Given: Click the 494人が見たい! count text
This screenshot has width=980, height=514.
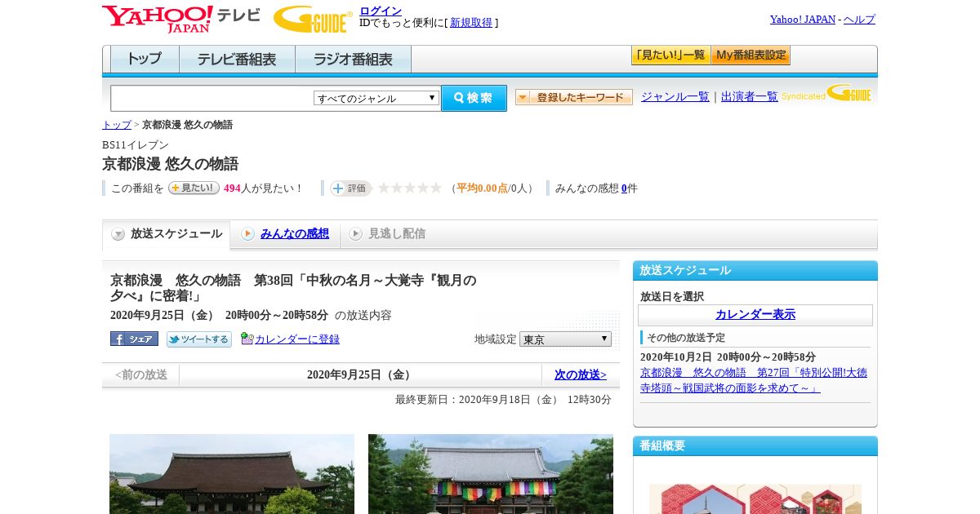Looking at the screenshot, I should [x=263, y=188].
